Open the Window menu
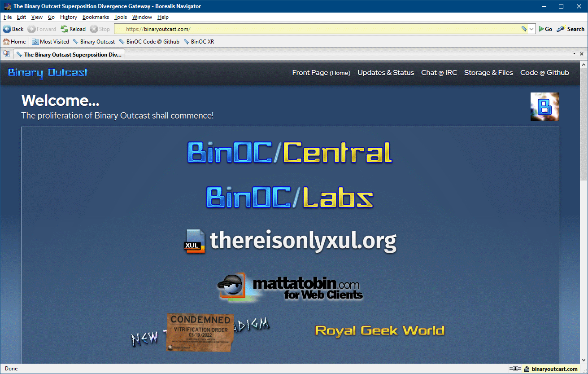 pos(142,17)
